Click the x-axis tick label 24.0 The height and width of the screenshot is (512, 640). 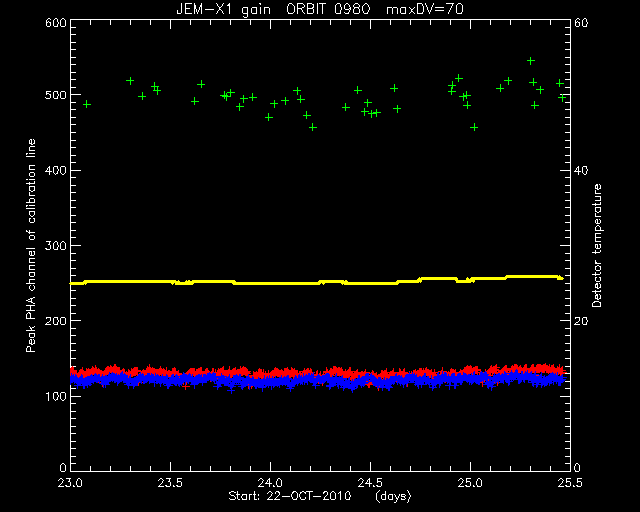pyautogui.click(x=271, y=483)
